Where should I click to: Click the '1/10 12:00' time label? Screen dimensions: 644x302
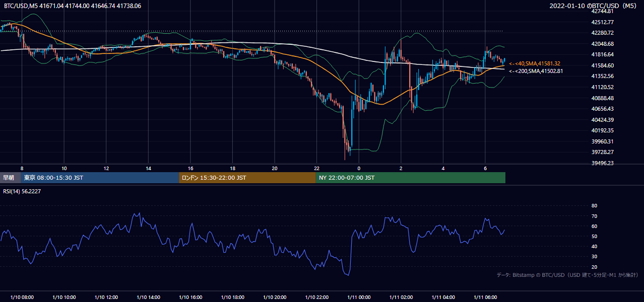click(106, 297)
